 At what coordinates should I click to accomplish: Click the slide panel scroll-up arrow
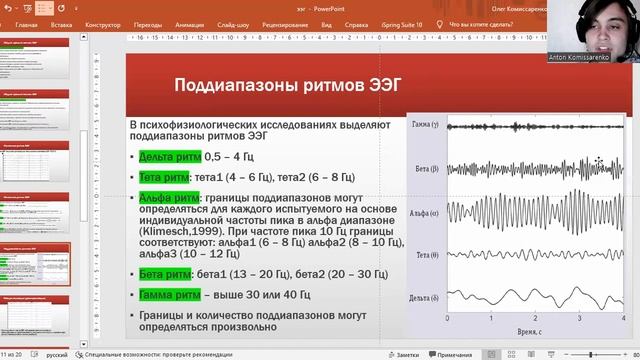(84, 37)
